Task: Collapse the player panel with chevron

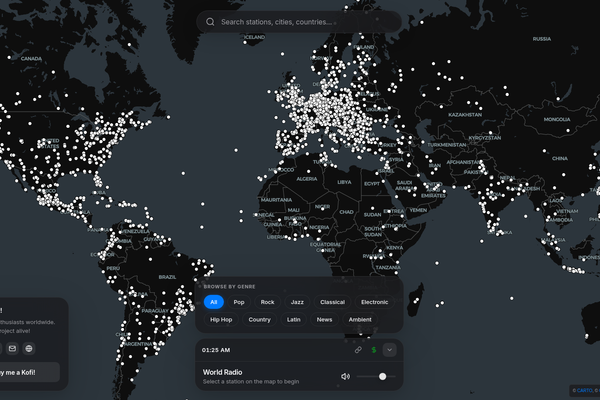Action: 389,350
